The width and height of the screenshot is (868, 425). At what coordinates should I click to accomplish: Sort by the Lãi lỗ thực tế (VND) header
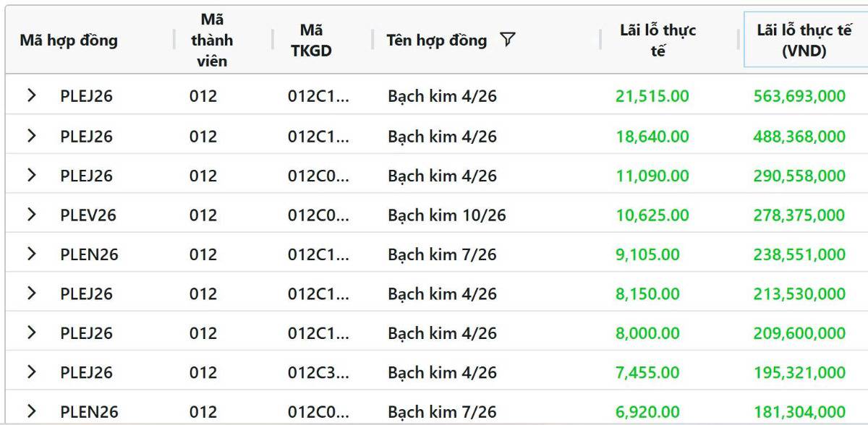click(x=804, y=40)
